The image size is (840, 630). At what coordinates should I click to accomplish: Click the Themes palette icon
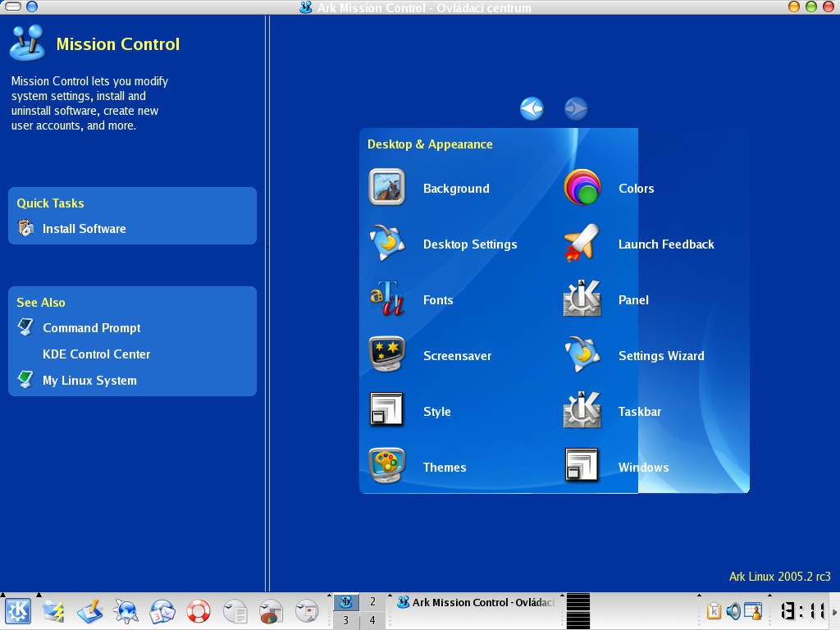point(387,466)
